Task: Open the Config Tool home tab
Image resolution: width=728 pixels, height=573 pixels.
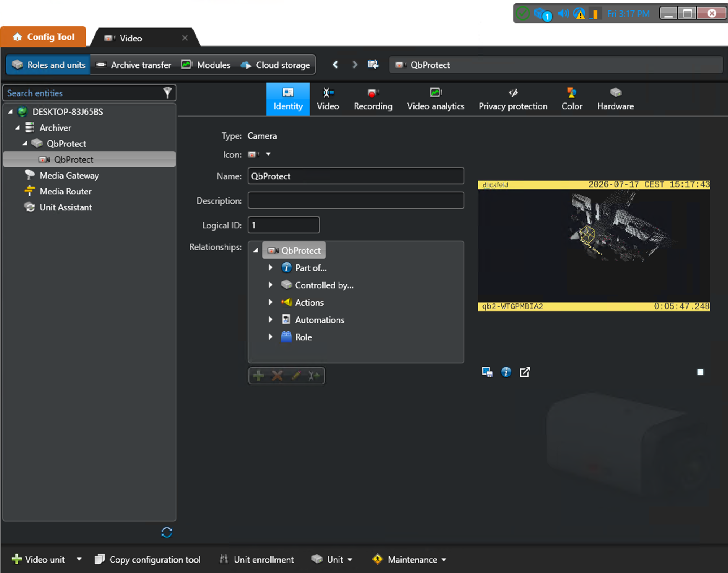Action: (43, 37)
